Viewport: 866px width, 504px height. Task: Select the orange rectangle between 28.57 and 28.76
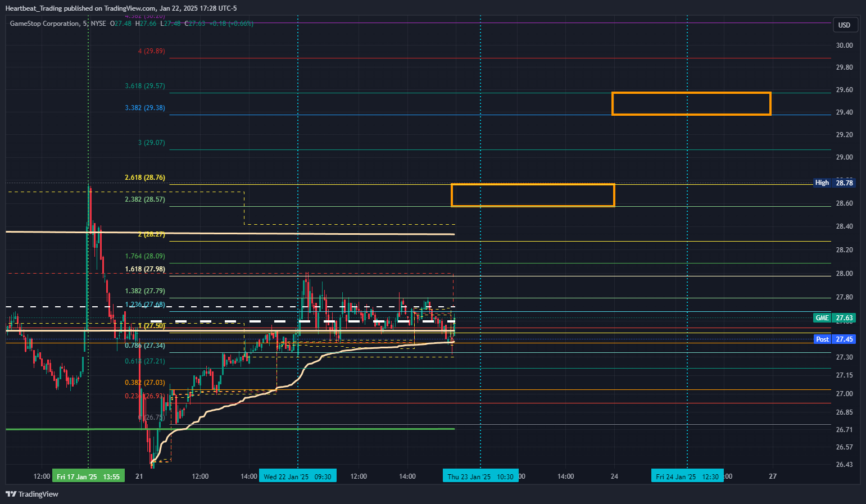pos(533,195)
